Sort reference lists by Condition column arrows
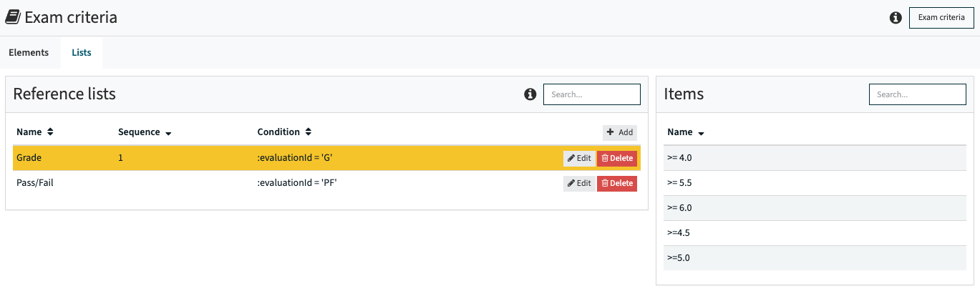The width and height of the screenshot is (980, 291). point(308,132)
